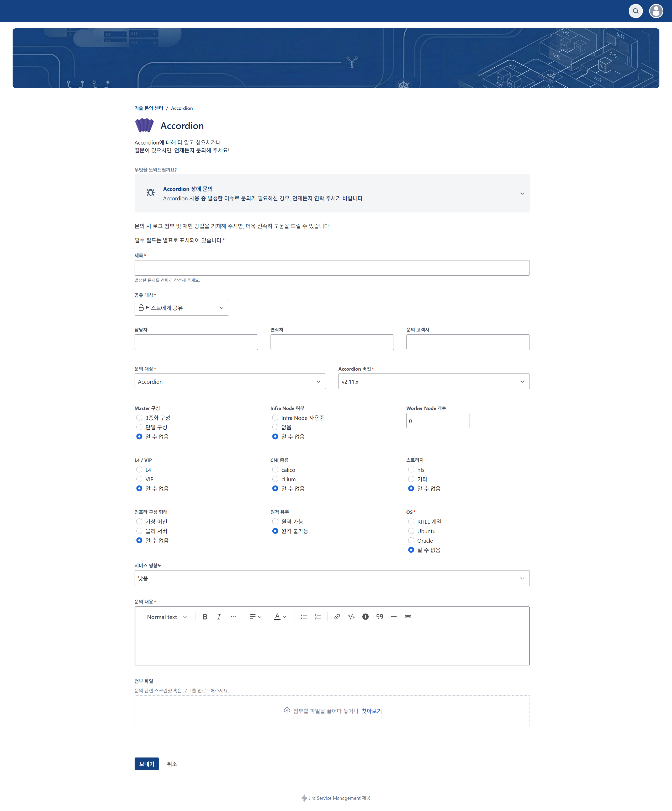672x811 pixels.
Task: Insert a code snippet block
Action: [351, 617]
